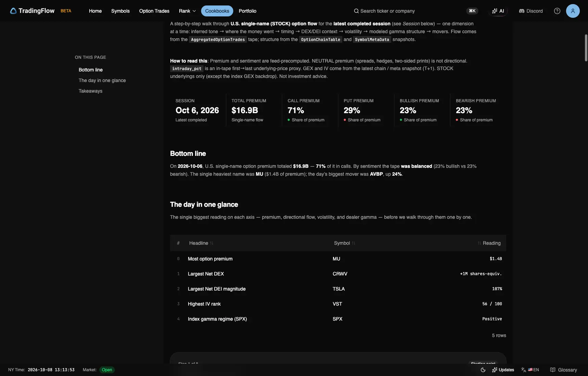Image resolution: width=588 pixels, height=376 pixels.
Task: Click the Market Open status badge
Action: click(x=107, y=370)
